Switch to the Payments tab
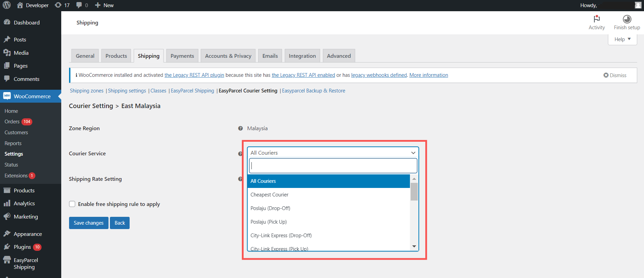Screen dimensions: 644x278 (182, 56)
